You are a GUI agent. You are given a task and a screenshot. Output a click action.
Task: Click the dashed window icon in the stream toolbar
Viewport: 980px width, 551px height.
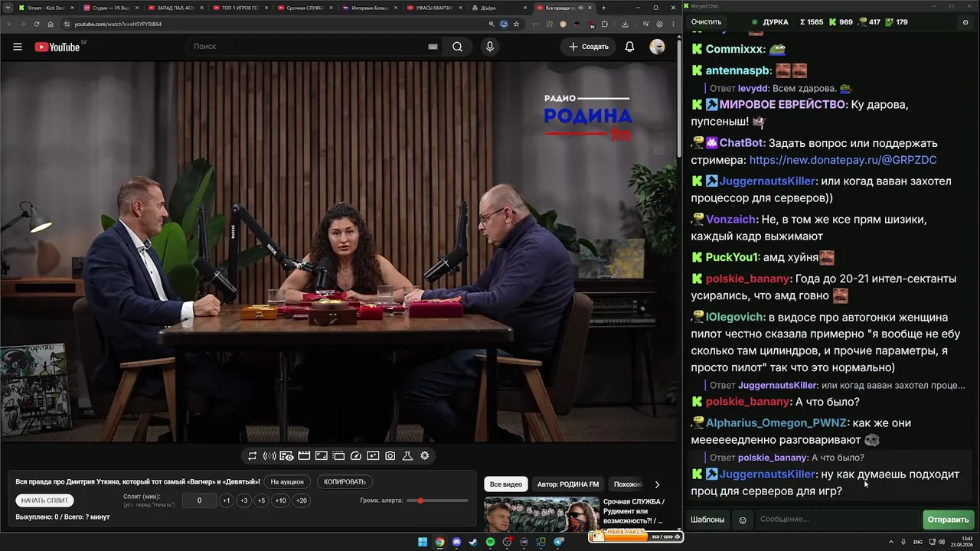point(338,456)
